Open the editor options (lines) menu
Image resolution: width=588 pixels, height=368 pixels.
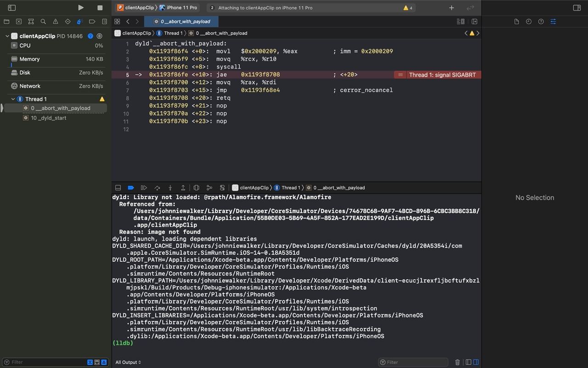[x=460, y=22]
